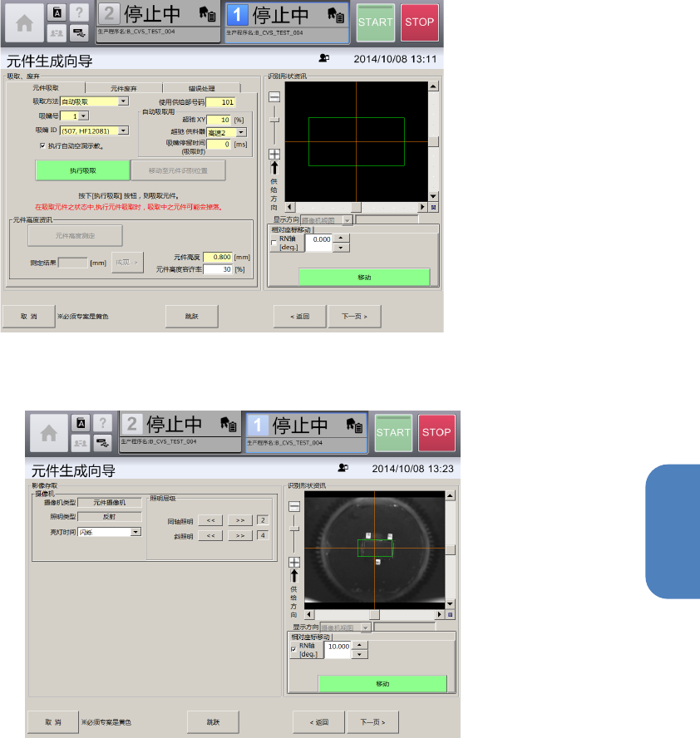Switch to 元件吸取 tab
700x738 pixels.
pos(46,88)
